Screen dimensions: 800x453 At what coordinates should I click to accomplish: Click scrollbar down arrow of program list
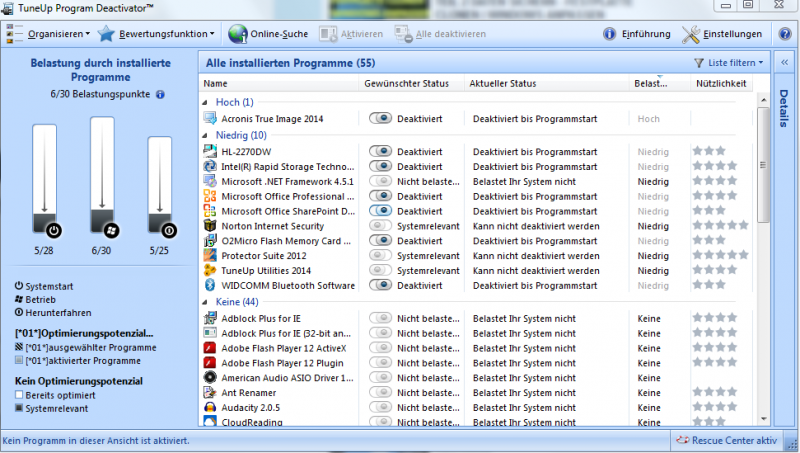763,419
